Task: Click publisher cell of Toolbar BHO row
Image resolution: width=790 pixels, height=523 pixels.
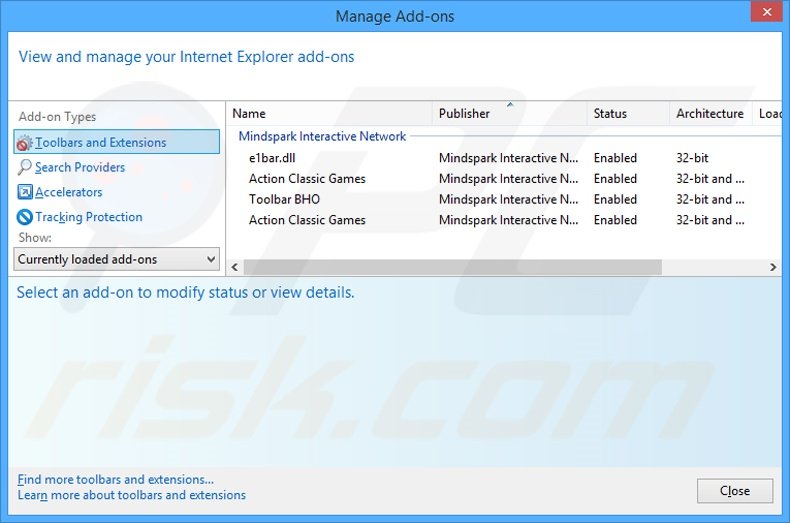Action: pyautogui.click(x=508, y=200)
